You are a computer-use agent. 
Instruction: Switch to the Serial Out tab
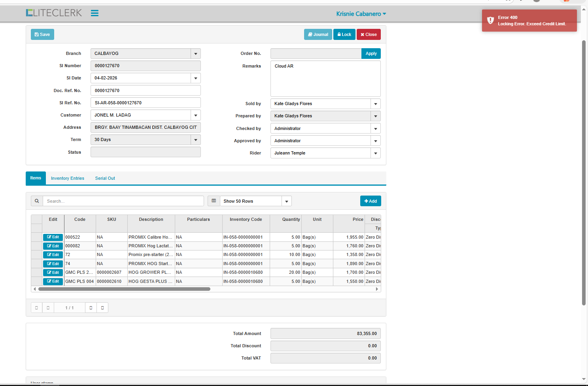pyautogui.click(x=105, y=179)
